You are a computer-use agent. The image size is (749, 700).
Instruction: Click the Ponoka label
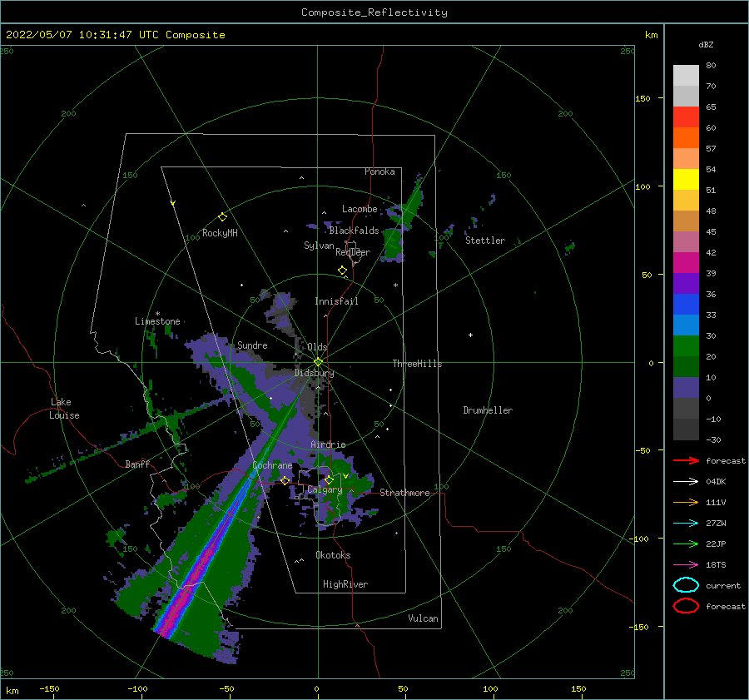(x=379, y=171)
